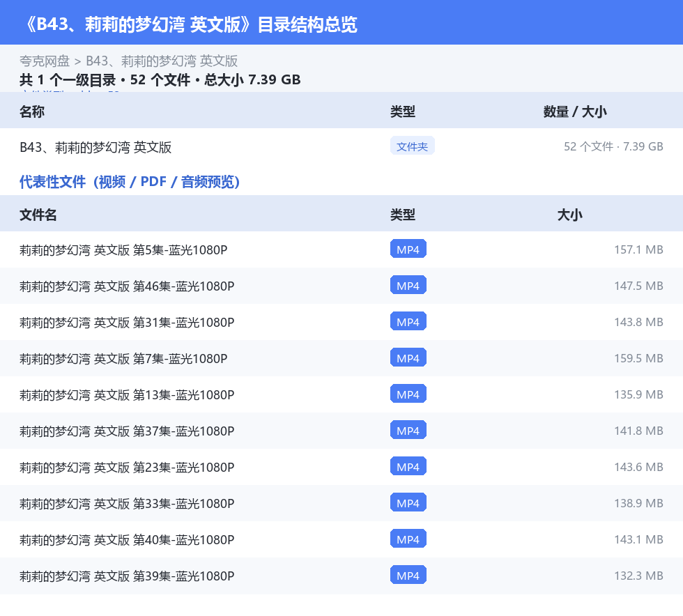Click the MP4 badge for 第13集
The width and height of the screenshot is (683, 616).
[408, 394]
